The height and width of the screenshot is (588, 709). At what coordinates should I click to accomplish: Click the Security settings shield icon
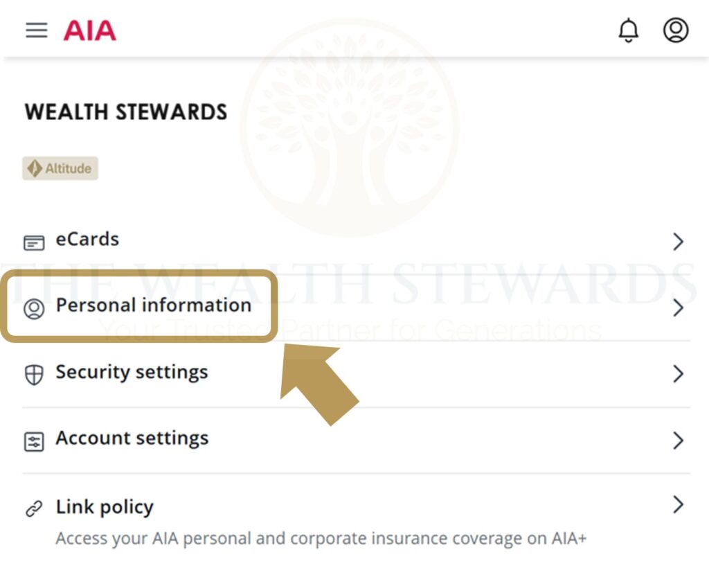pyautogui.click(x=34, y=375)
